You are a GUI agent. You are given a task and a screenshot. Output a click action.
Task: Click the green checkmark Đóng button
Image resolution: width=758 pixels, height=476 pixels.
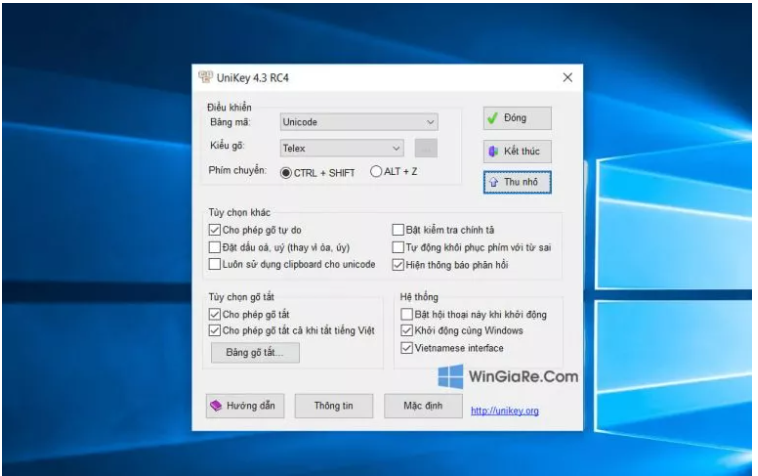point(517,118)
